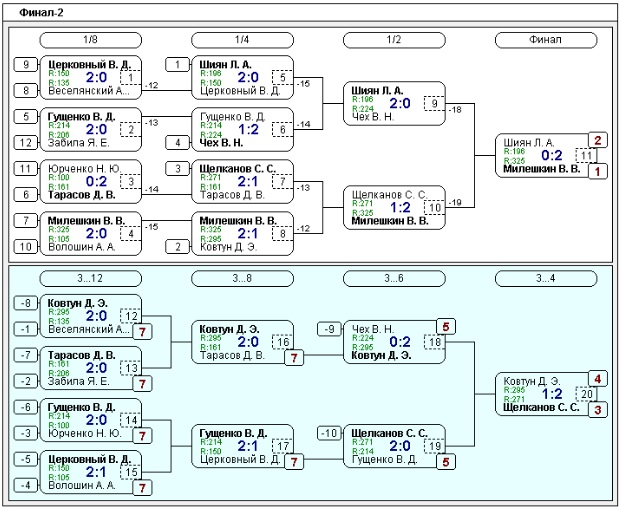Click seed box 11 beside Юрченко Н. Ю.
The height and width of the screenshot is (508, 621).
click(x=26, y=169)
